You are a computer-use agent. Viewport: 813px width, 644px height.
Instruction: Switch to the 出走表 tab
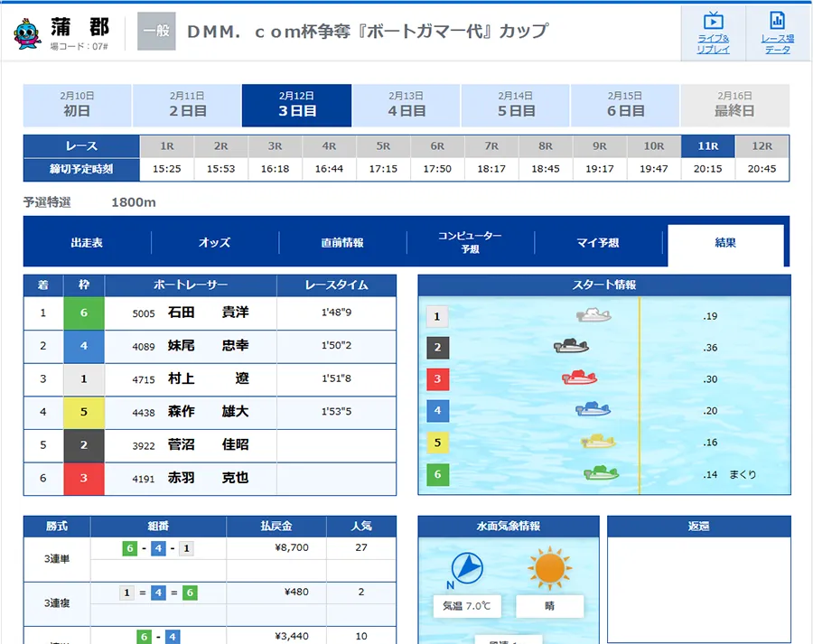[x=87, y=242]
